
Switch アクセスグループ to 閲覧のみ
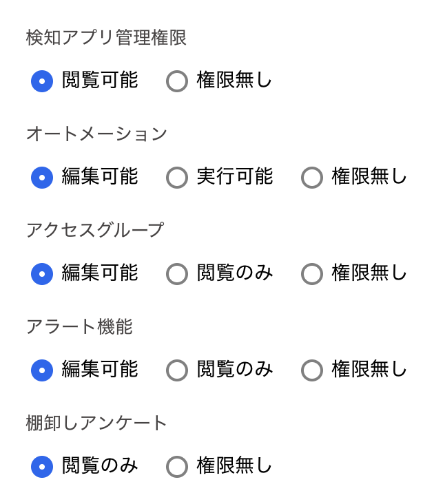point(177,275)
